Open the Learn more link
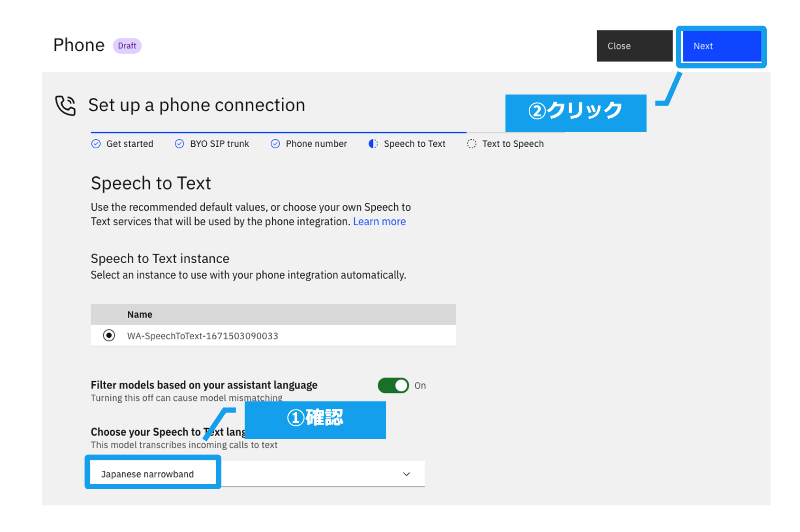The image size is (800, 532). 380,222
